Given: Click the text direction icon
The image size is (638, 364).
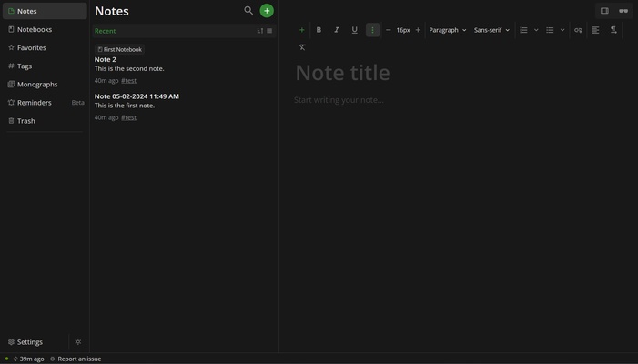Looking at the screenshot, I should (613, 30).
